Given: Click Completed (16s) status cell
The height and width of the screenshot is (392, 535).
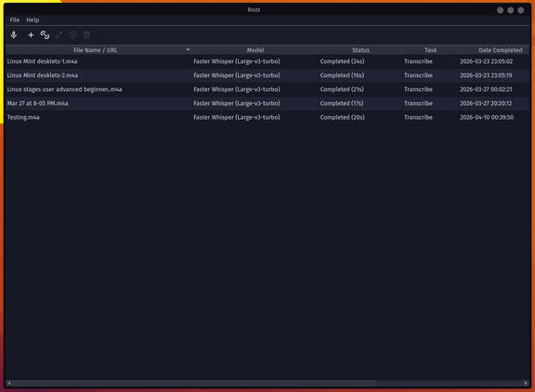Looking at the screenshot, I should pos(360,75).
